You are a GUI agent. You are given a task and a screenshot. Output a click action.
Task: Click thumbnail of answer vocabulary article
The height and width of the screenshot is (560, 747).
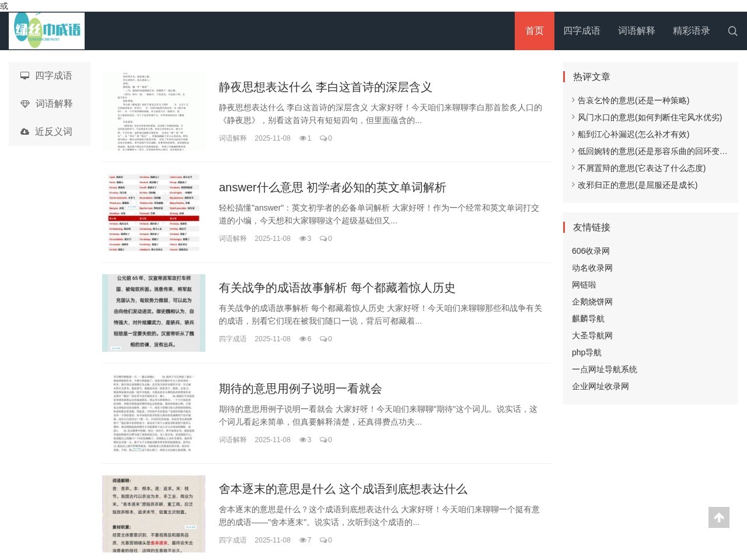[153, 212]
